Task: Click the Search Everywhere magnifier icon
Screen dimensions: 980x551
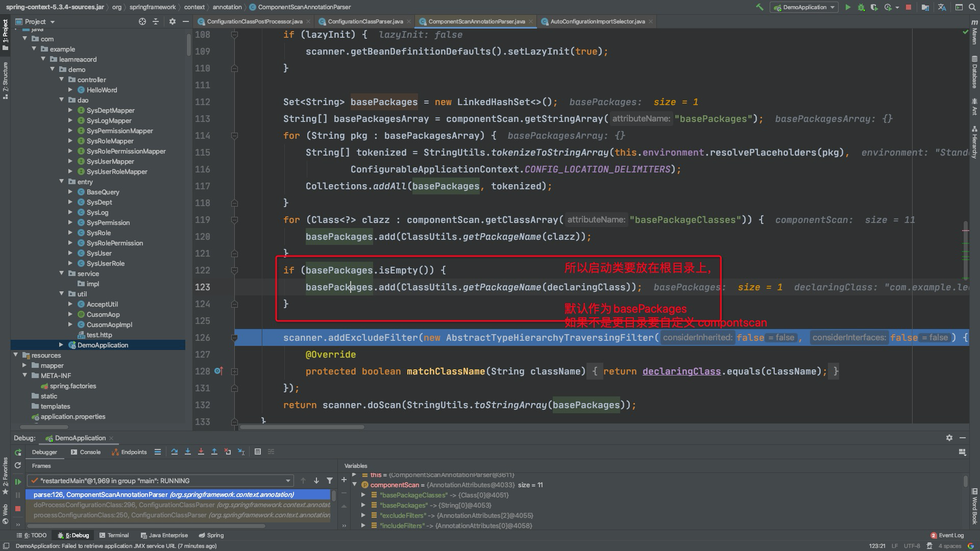Action: pos(972,7)
